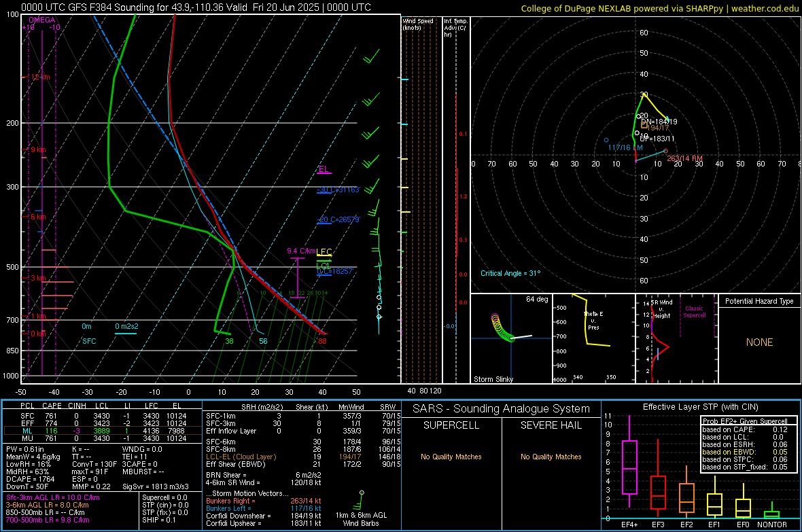This screenshot has height=532, width=802.
Task: Click the 'Effective Layer STP (with CIN)' title
Action: point(700,407)
